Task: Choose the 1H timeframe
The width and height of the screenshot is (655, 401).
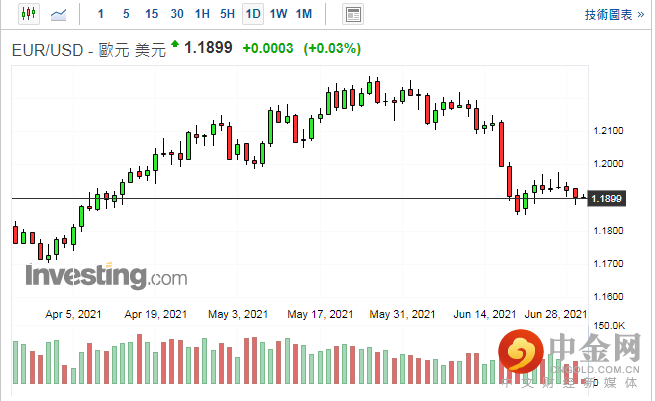Action: [x=203, y=14]
